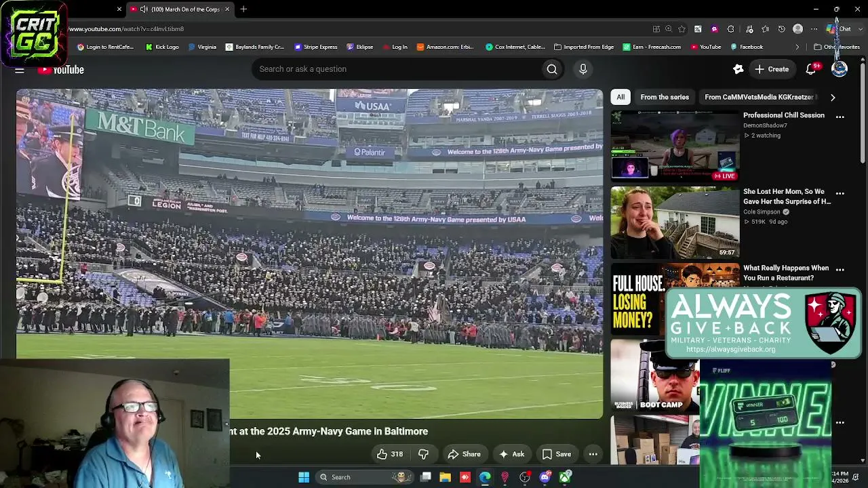Open the favorites hub icon
This screenshot has width=868, height=488.
(765, 29)
